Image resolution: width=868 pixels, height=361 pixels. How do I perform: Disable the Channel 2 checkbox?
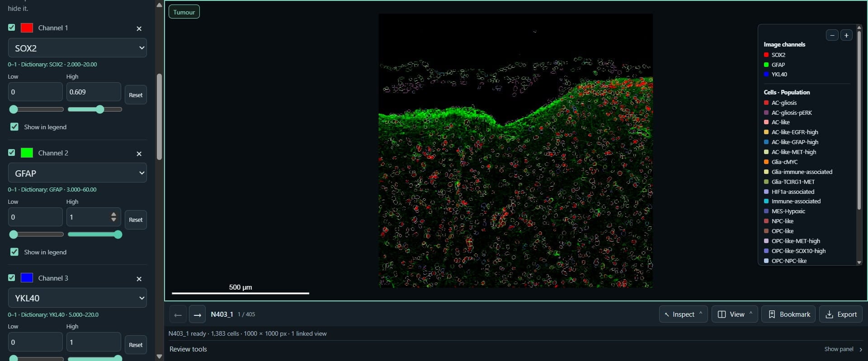coord(12,153)
